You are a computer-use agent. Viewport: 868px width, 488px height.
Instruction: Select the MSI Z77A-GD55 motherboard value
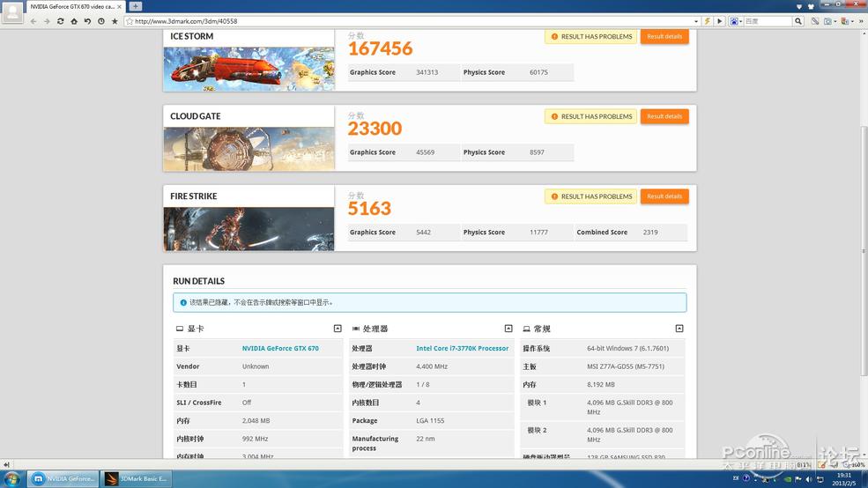[626, 366]
